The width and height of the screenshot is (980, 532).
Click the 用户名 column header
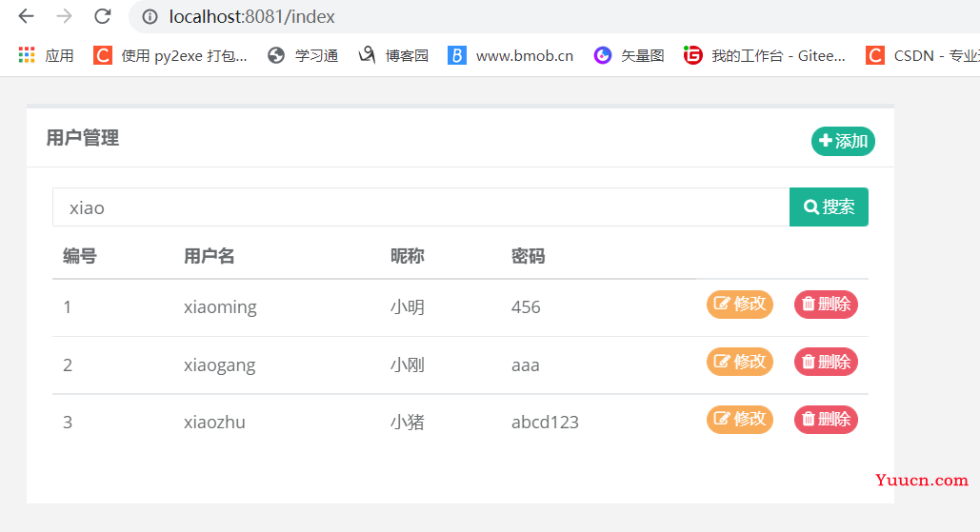(x=210, y=256)
